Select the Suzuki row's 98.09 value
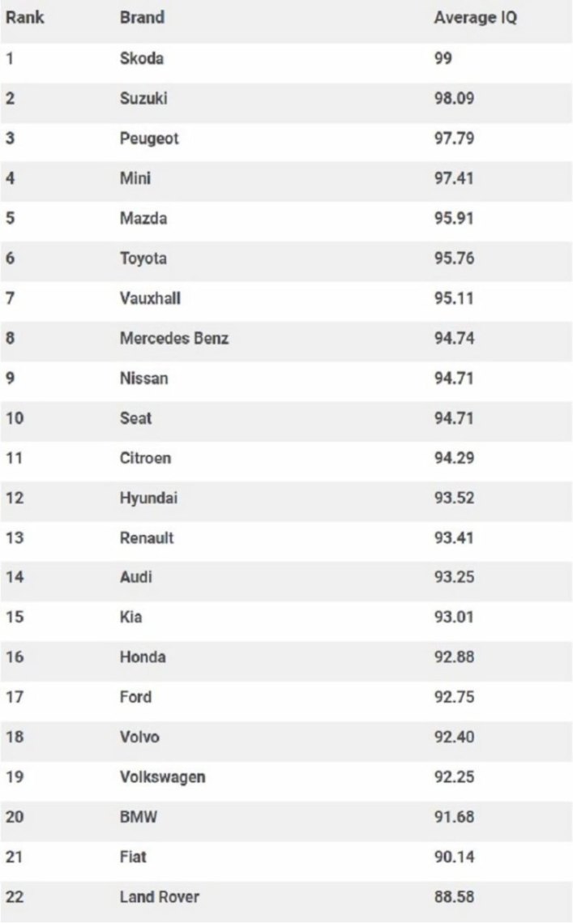 [454, 98]
